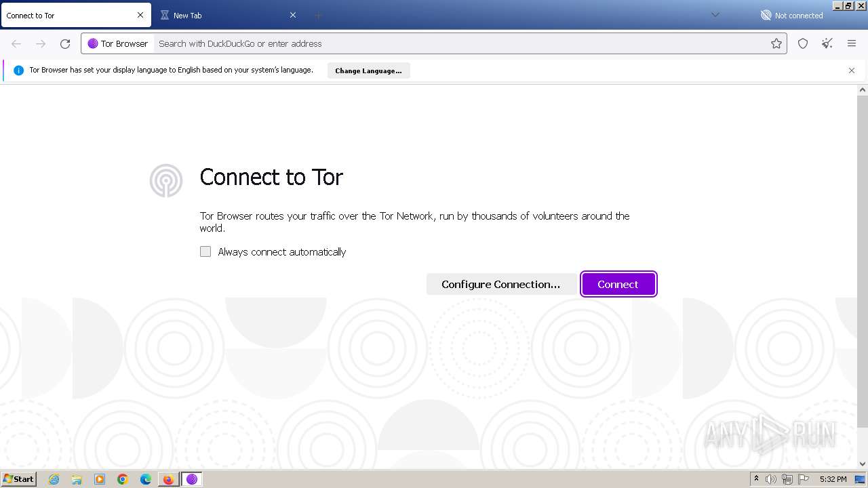
Task: Click the Not connected status indicator
Action: (x=791, y=15)
